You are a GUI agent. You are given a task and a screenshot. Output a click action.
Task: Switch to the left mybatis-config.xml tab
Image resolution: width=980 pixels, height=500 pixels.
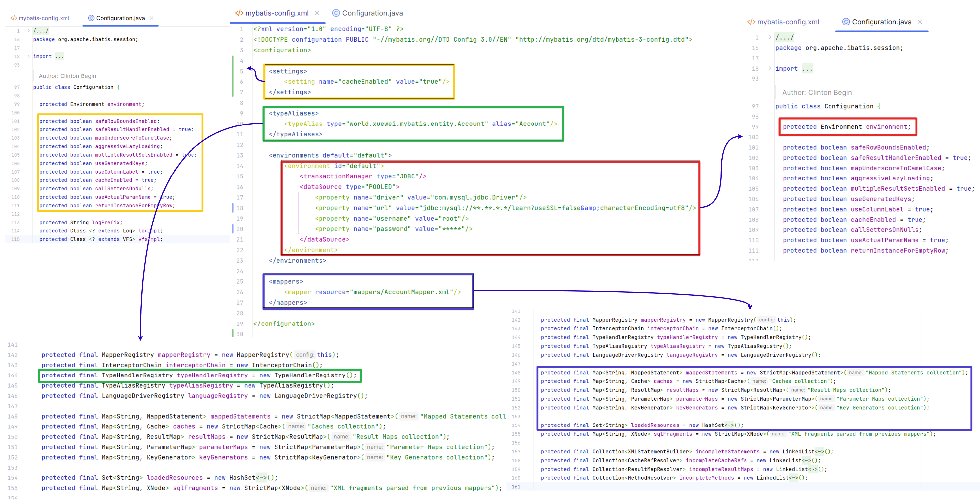(44, 18)
